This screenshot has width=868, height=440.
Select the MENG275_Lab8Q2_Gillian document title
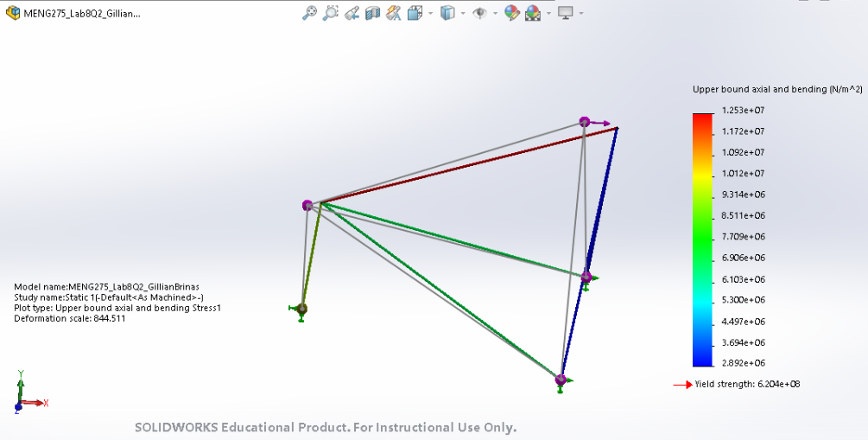(82, 13)
